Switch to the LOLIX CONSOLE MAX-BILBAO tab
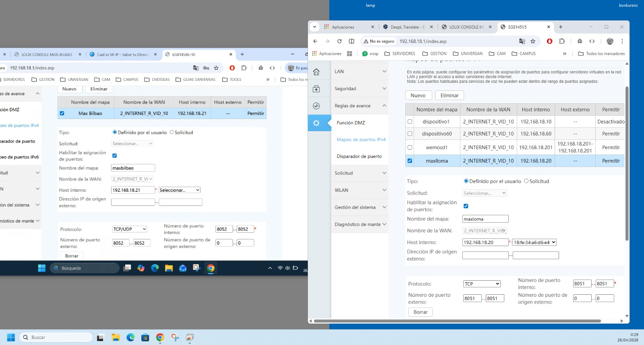 pyautogui.click(x=47, y=54)
